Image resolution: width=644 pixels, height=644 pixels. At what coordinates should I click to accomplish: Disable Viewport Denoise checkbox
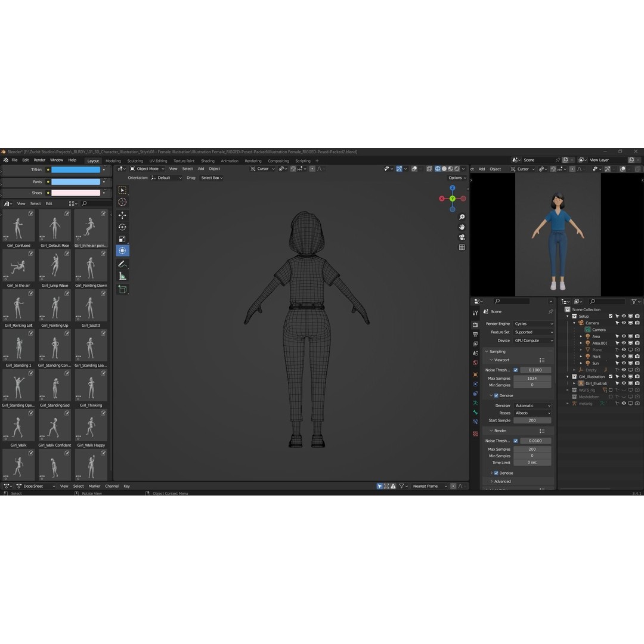tap(496, 395)
